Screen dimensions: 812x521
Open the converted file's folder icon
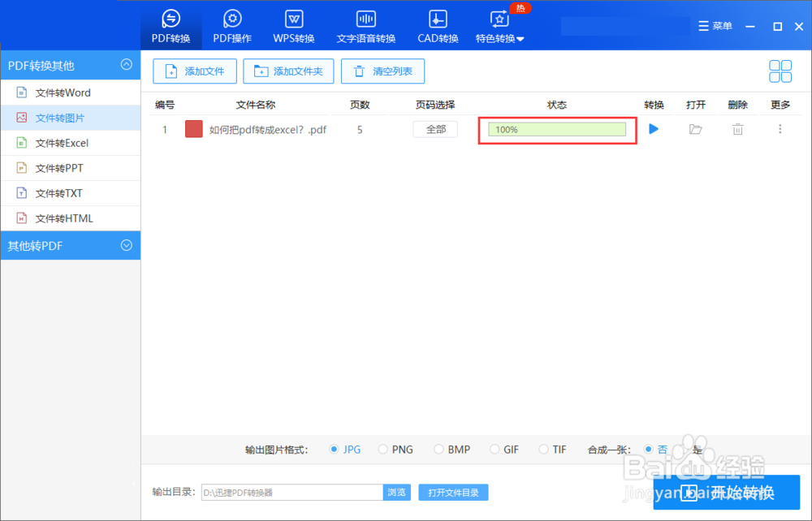tap(696, 128)
